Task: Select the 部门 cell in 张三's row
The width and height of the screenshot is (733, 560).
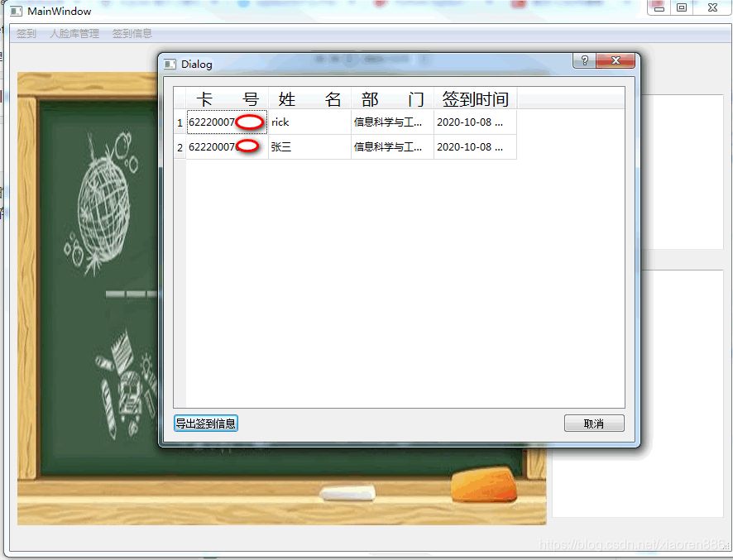Action: coord(393,147)
